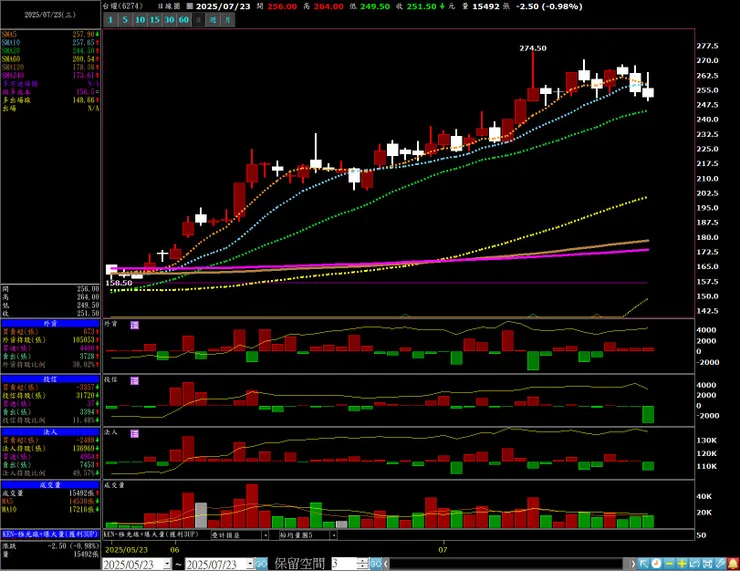Adjust the 保留空間 spinner arrows
This screenshot has height=571, width=740.
[362, 563]
